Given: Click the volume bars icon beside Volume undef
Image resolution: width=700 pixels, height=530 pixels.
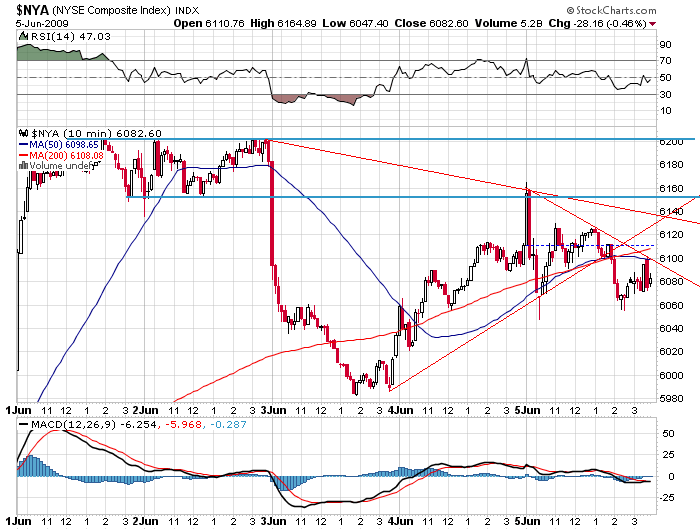Looking at the screenshot, I should point(24,166).
